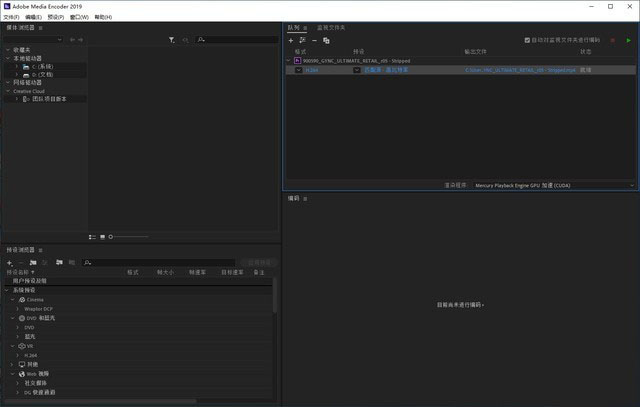Click the Web video globe icon
This screenshot has height=407, width=640.
pos(22,374)
